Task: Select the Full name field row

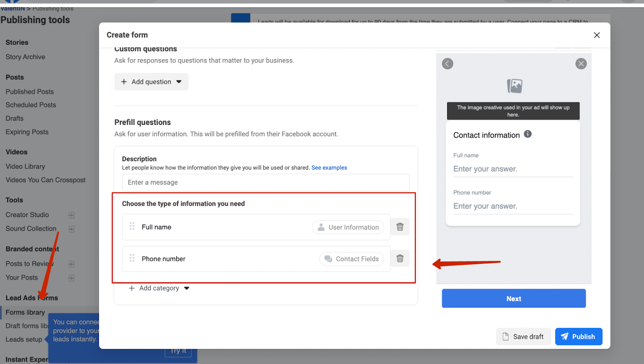Action: [256, 227]
